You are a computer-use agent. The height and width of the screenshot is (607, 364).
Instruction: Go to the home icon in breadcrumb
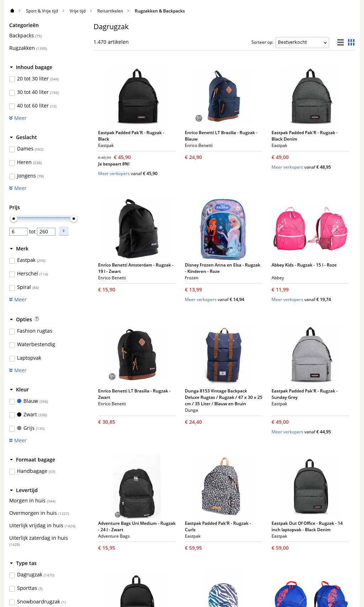(x=12, y=11)
